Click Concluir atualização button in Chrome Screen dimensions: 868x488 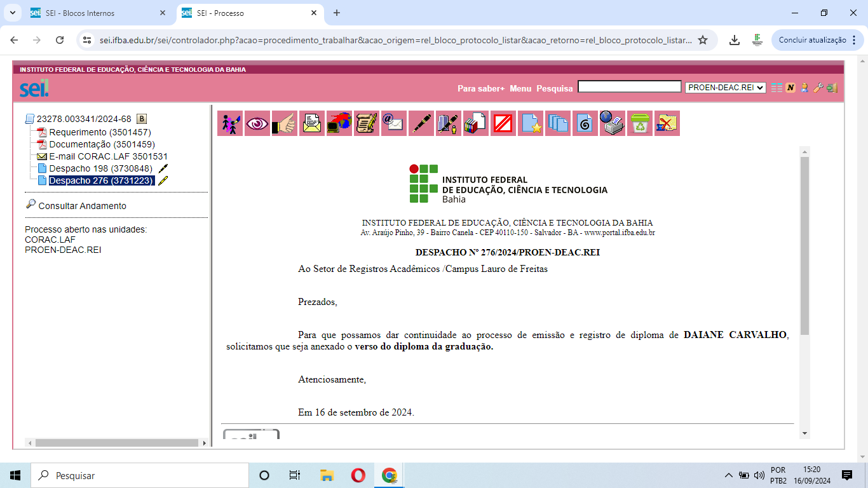pyautogui.click(x=813, y=40)
